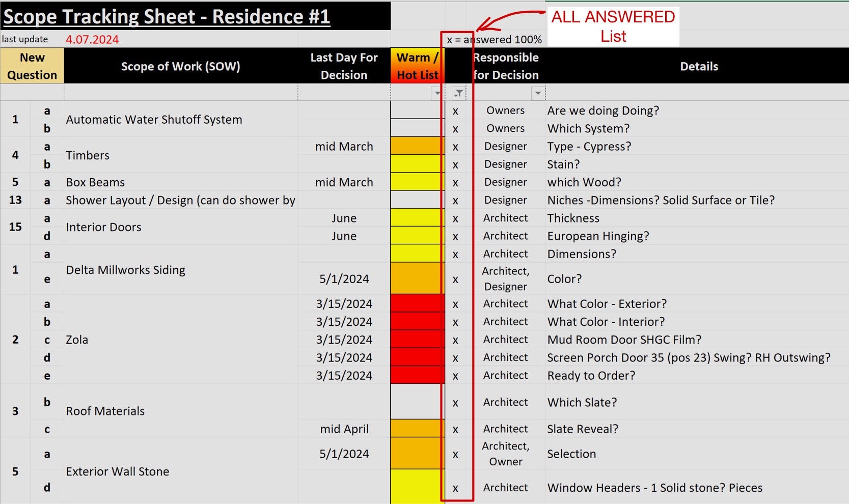The image size is (849, 504).
Task: Click the Automatic Water Shutoff System scope cell
Action: (x=154, y=119)
